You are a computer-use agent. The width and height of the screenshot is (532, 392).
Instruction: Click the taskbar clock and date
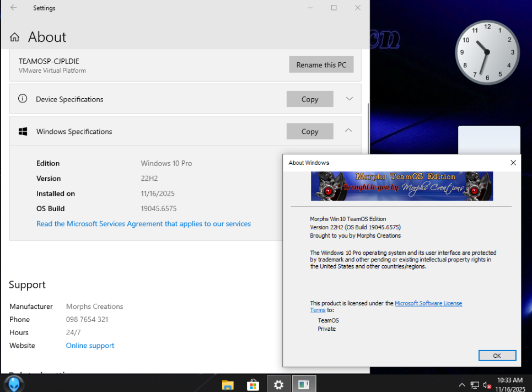[509, 384]
